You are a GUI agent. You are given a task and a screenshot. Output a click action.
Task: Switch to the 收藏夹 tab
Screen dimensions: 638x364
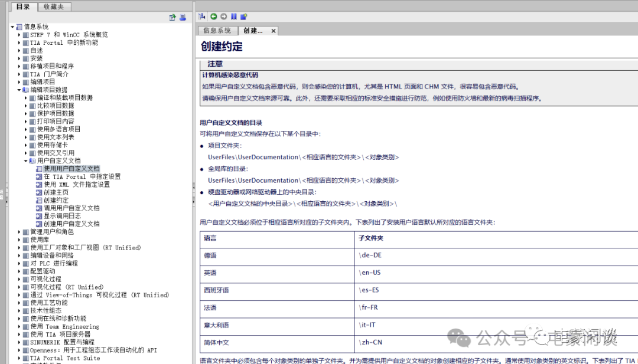(x=54, y=6)
